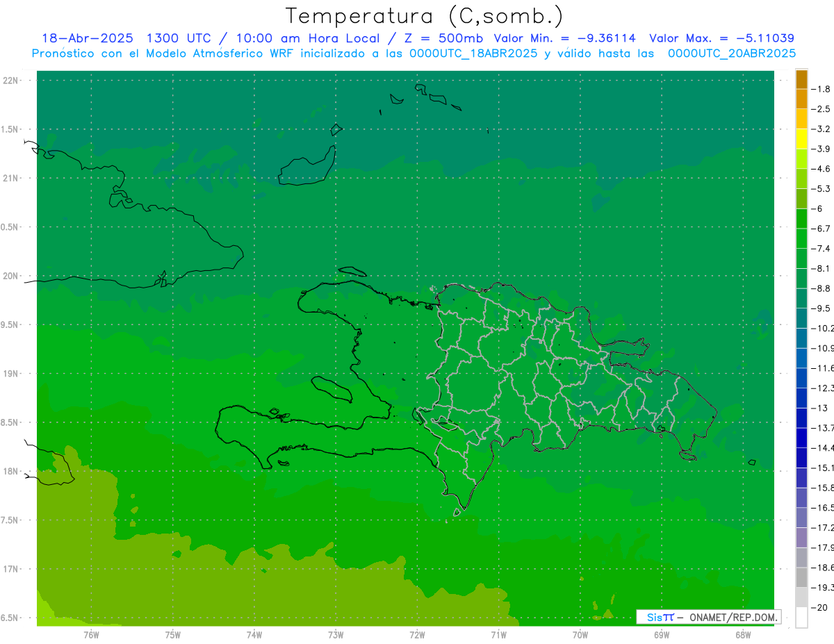Viewport: 834px width, 644px height.
Task: Click the gray legend swatch above -19.3
Action: pyautogui.click(x=801, y=577)
